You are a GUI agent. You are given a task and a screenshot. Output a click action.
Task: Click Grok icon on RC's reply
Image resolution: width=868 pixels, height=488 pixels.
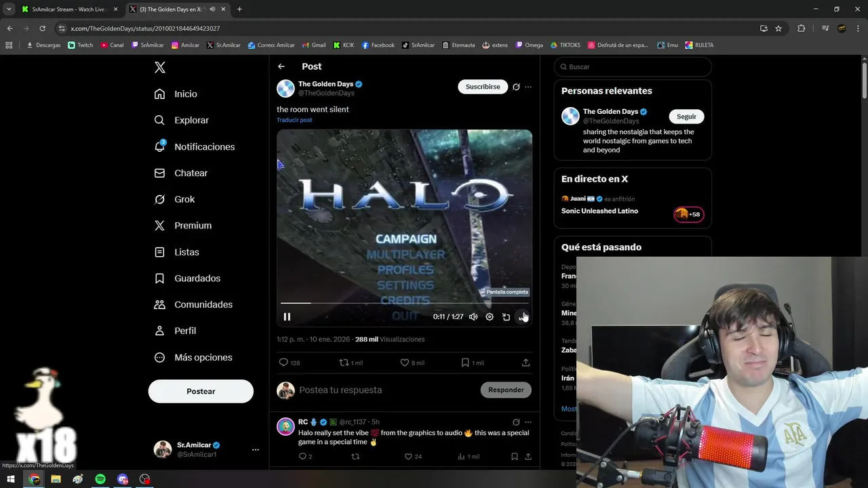point(516,422)
